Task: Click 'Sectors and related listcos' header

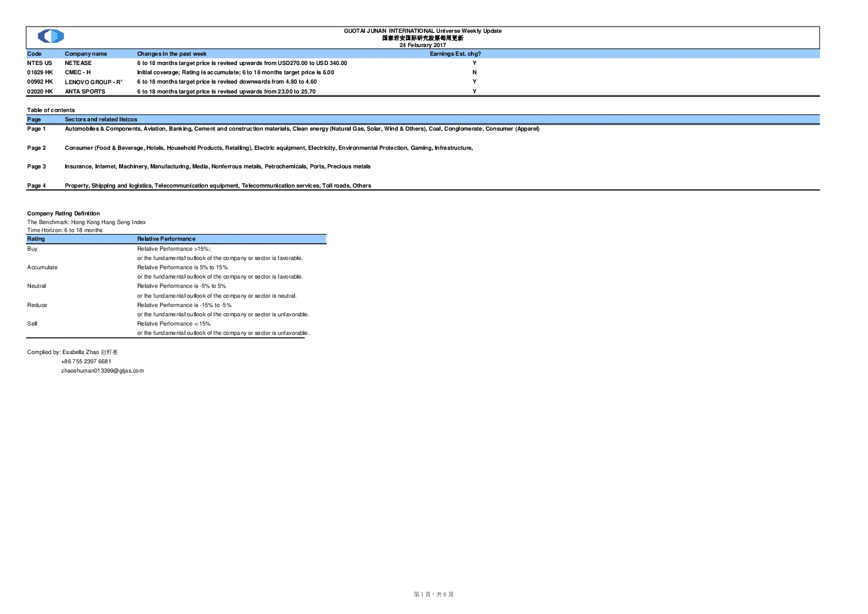Action: (x=101, y=119)
